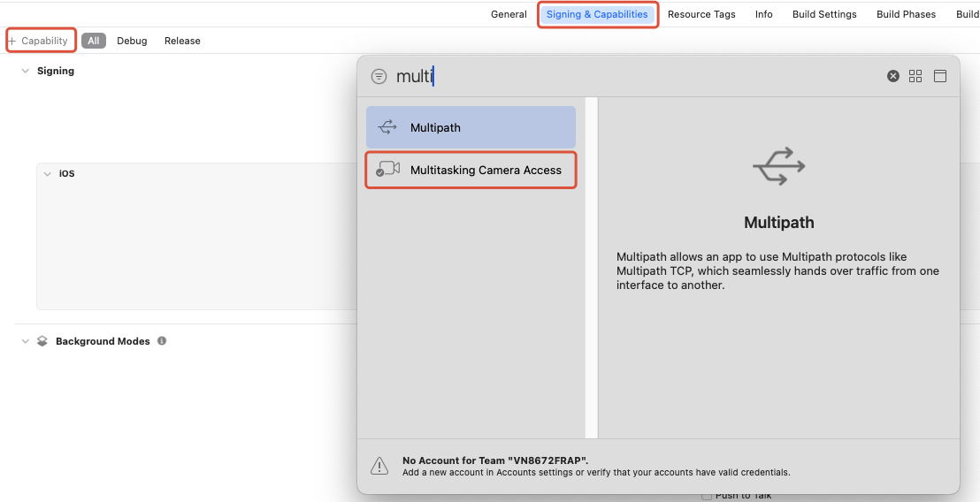Image resolution: width=980 pixels, height=502 pixels.
Task: Collapse the iOS signing subsection
Action: tap(48, 174)
